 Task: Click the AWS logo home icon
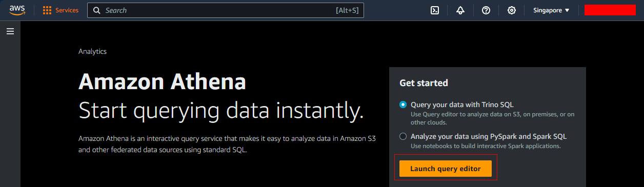[x=17, y=10]
